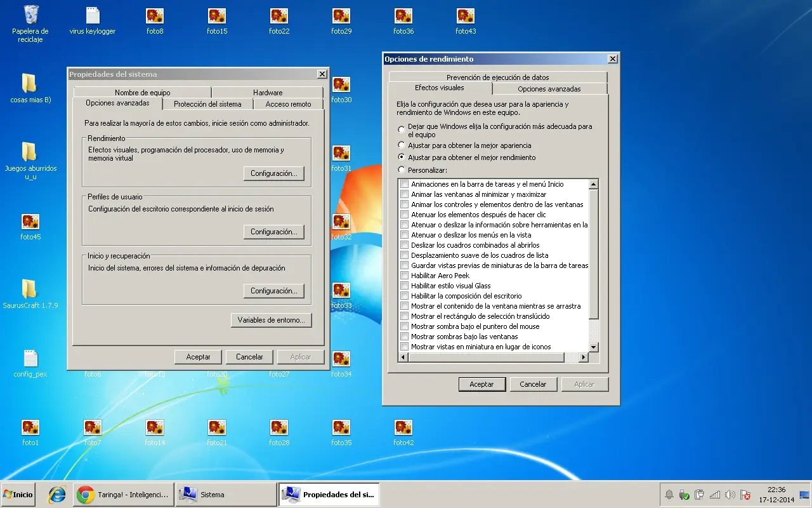Check 'Deslizar los cuadros combinados al abrirlos'
The height and width of the screenshot is (508, 812).
(x=404, y=245)
